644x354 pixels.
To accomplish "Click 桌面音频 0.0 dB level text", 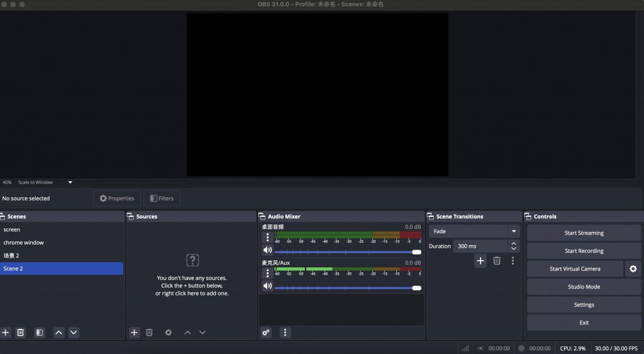I will point(413,227).
